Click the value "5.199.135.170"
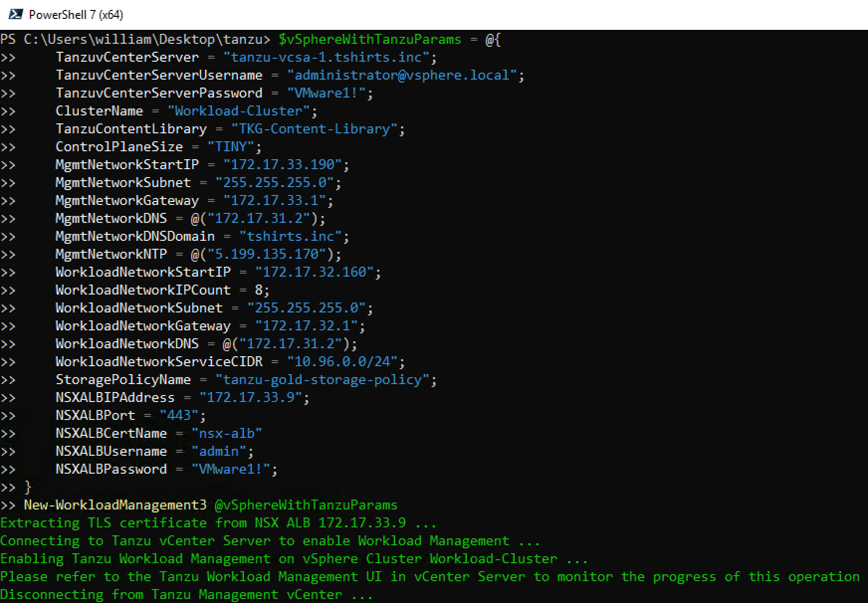This screenshot has height=603, width=868. click(266, 254)
